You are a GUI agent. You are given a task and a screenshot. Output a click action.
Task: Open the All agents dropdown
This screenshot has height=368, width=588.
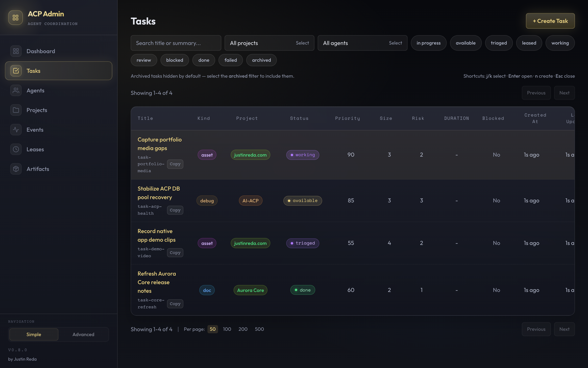(x=362, y=43)
